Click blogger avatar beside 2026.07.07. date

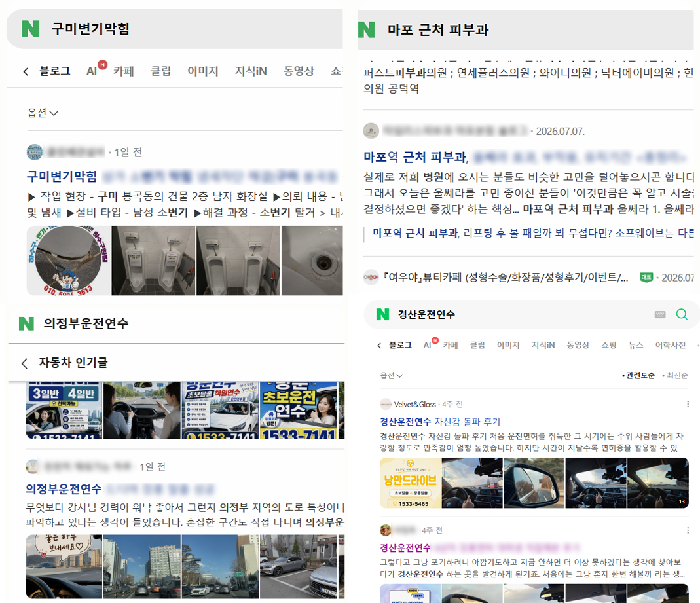(371, 131)
